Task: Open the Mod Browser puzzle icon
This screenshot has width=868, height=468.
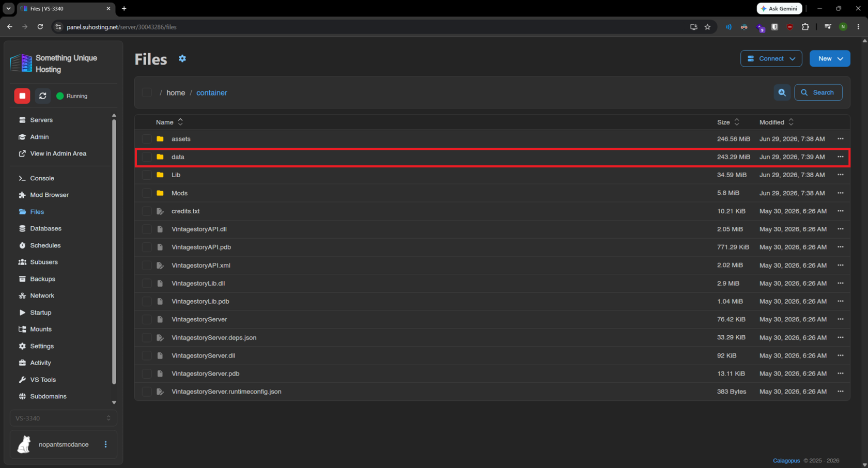Action: pyautogui.click(x=22, y=195)
